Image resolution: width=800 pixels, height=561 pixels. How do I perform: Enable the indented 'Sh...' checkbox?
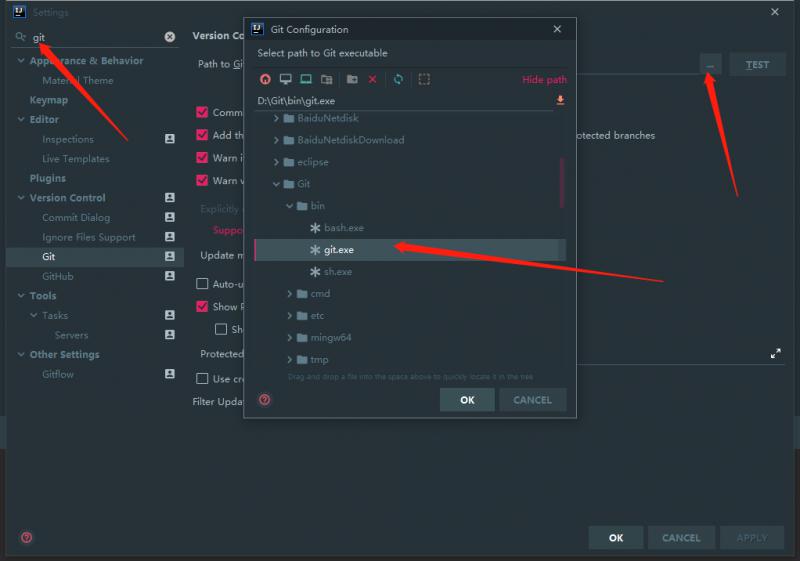coord(221,329)
